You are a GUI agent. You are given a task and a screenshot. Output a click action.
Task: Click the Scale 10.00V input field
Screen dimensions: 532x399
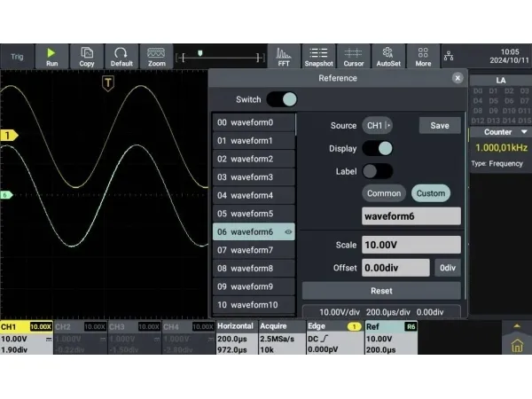coord(411,245)
